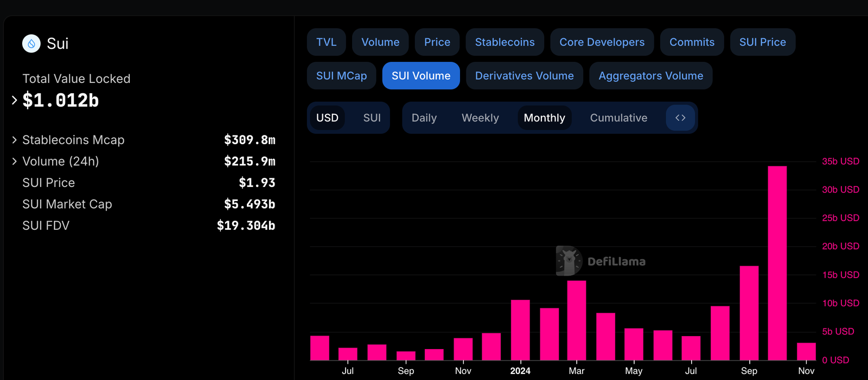Viewport: 868px width, 380px height.
Task: Click the Sui droplet logo icon
Action: (31, 43)
